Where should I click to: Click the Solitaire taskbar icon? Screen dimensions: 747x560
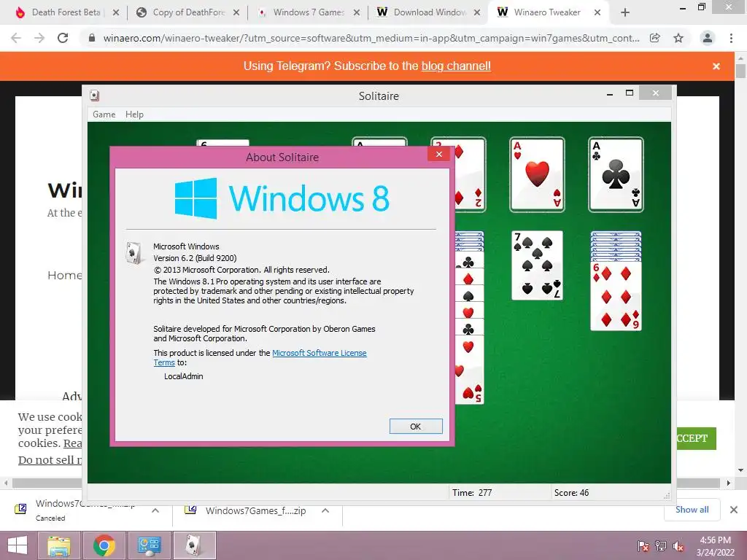pyautogui.click(x=194, y=545)
